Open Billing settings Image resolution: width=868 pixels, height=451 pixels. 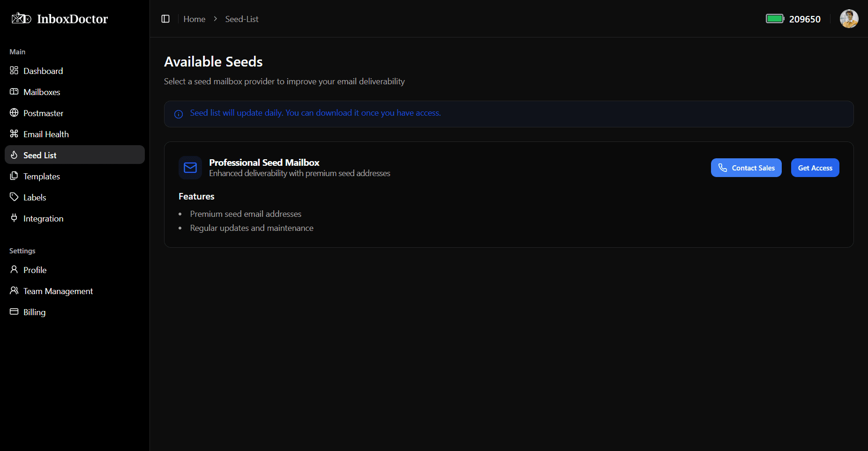pos(75,312)
